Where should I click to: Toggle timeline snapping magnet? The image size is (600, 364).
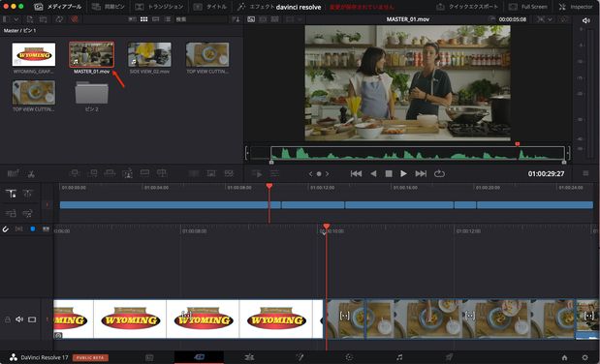(6, 229)
